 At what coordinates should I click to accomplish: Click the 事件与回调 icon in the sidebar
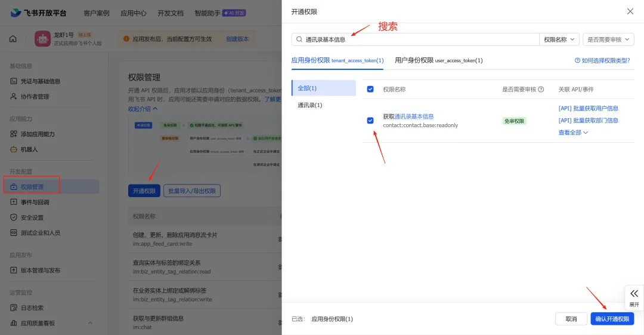pos(14,202)
